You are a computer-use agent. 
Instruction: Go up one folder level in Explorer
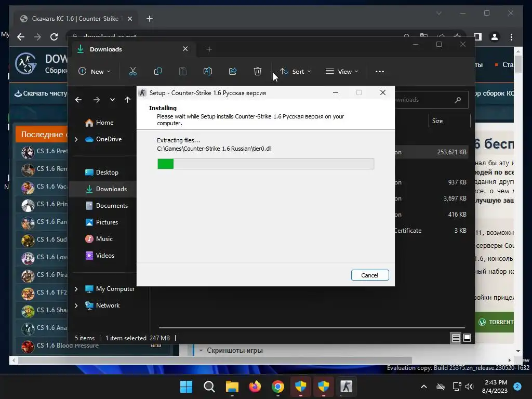(x=127, y=100)
